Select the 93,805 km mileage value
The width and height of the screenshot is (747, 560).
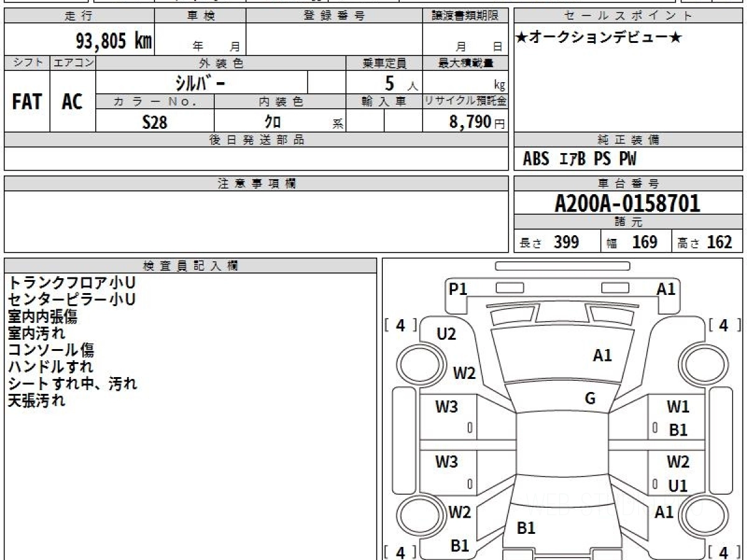113,41
